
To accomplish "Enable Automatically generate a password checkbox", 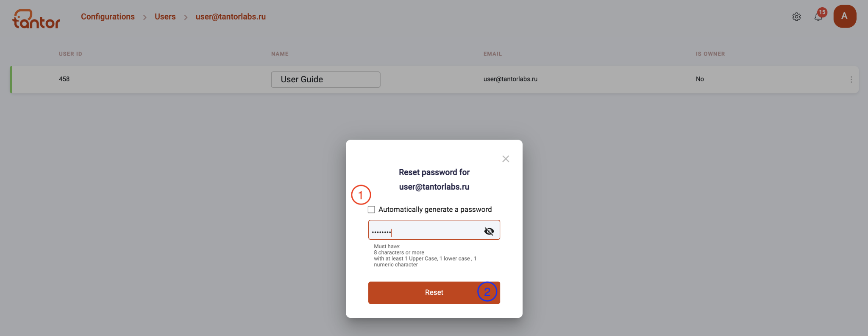I will click(x=371, y=210).
